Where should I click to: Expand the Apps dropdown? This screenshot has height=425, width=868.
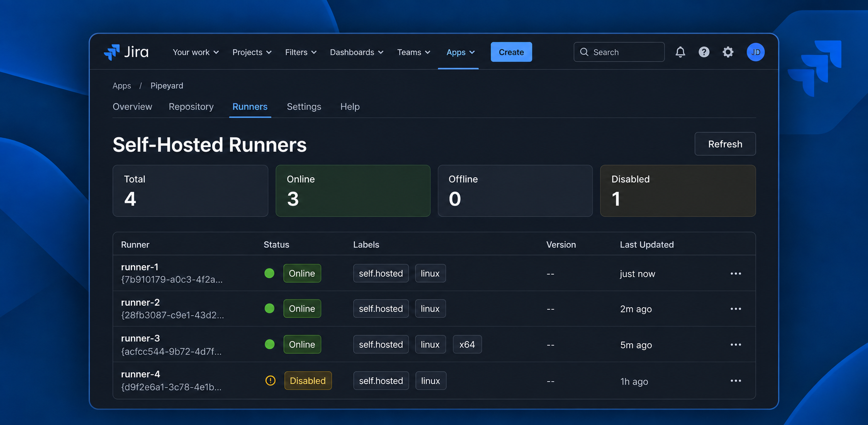[460, 52]
